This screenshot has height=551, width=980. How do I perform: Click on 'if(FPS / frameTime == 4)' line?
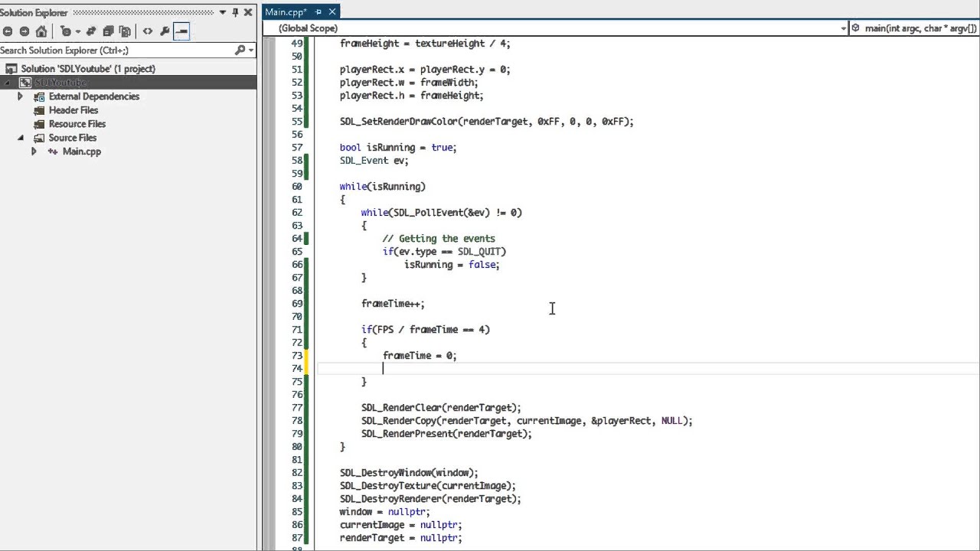(x=426, y=330)
